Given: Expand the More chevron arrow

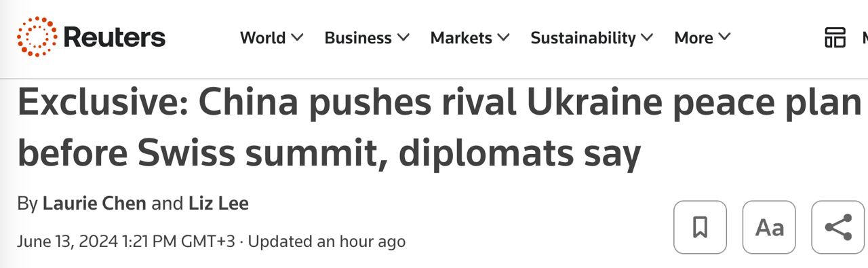Looking at the screenshot, I should (x=724, y=38).
